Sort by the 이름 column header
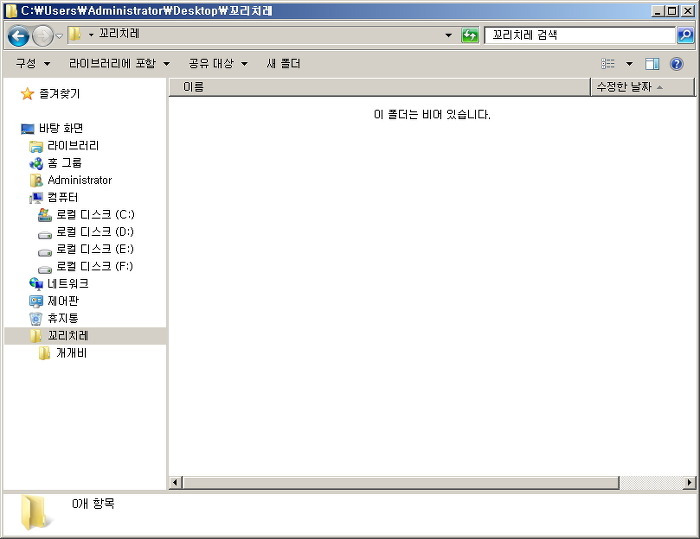 point(379,87)
